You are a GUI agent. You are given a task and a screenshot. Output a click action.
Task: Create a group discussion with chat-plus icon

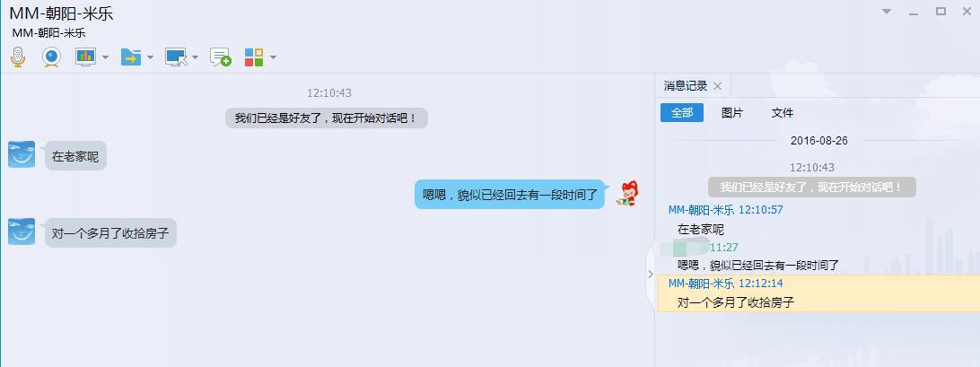click(x=221, y=57)
